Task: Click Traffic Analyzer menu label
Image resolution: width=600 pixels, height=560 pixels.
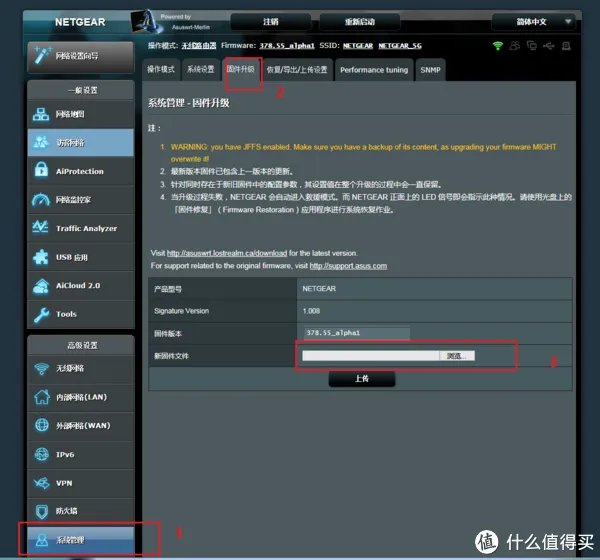Action: coord(86,228)
